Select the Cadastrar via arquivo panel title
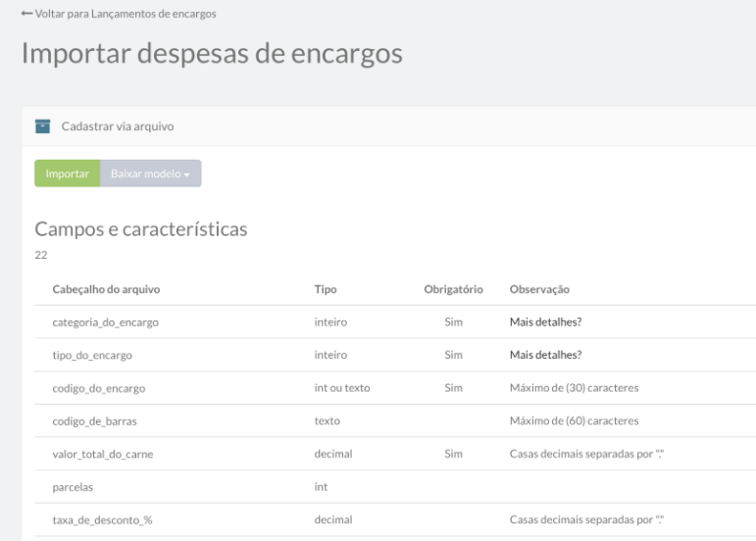Viewport: 756px width, 541px height. [119, 125]
